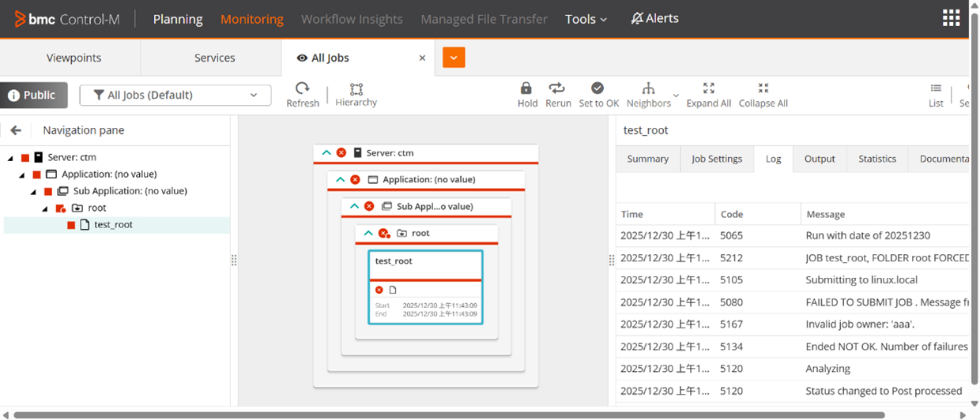Open the apps grid menu icon
This screenshot has width=980, height=420.
pyautogui.click(x=951, y=18)
